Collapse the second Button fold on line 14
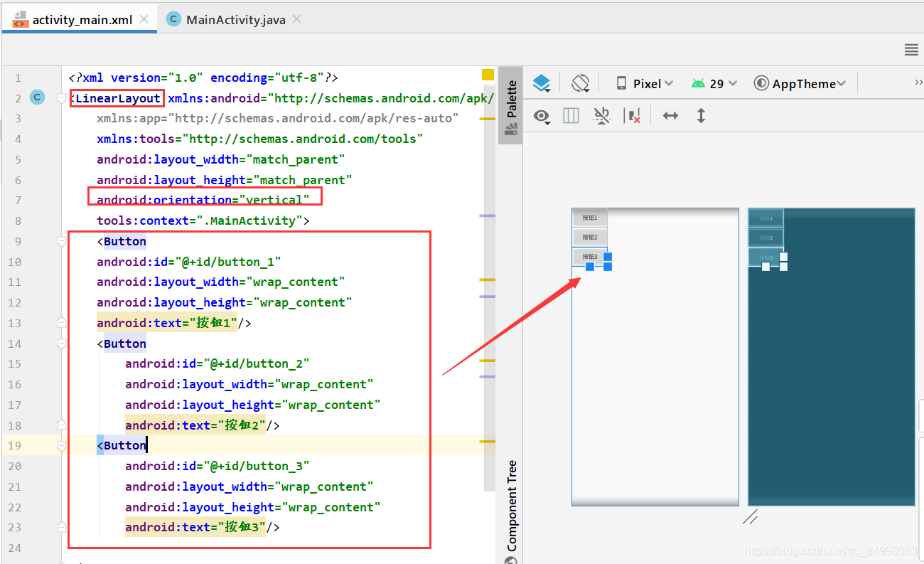This screenshot has width=924, height=564. pyautogui.click(x=62, y=344)
